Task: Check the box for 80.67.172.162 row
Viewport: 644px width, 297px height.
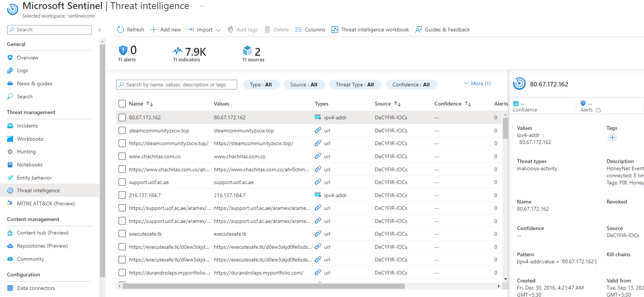Action: point(122,117)
